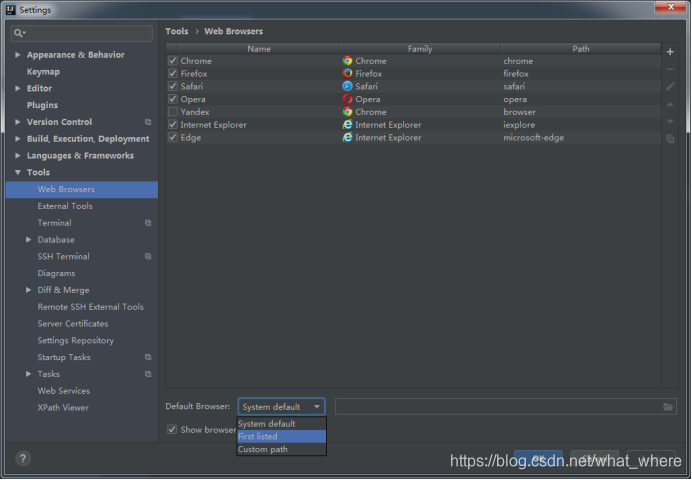Open the Default Browser combo box
The width and height of the screenshot is (692, 480).
click(282, 407)
